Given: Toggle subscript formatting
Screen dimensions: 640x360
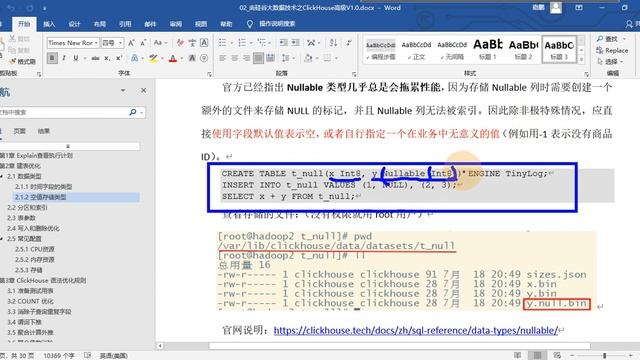Looking at the screenshot, I should [x=107, y=58].
